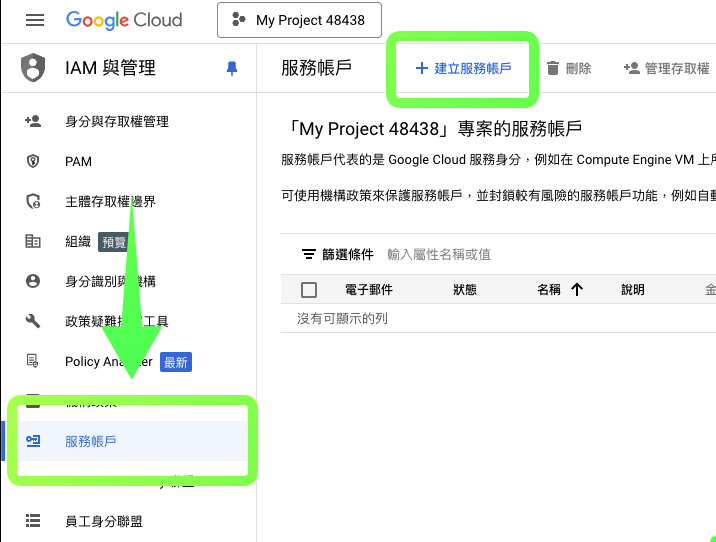716x542 pixels.
Task: Open the hamburger navigation menu
Action: [x=35, y=20]
